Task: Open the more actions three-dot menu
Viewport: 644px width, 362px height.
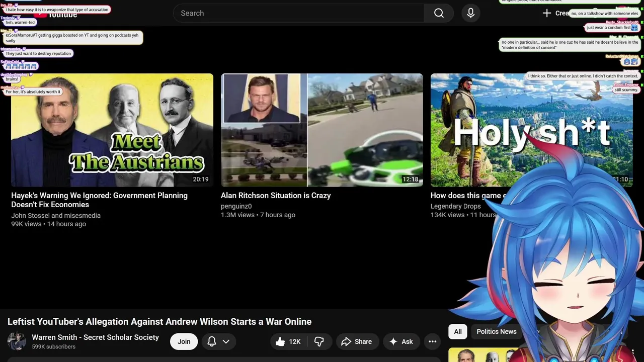Action: (x=432, y=341)
